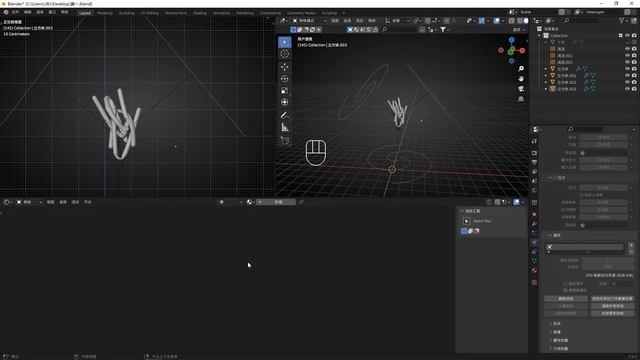Viewport: 640px width, 360px height.
Task: Toggle the upper checkbox in Cache panel
Action: click(565, 284)
